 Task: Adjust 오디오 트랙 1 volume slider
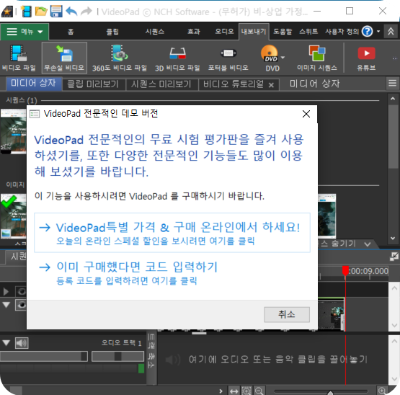44,357
